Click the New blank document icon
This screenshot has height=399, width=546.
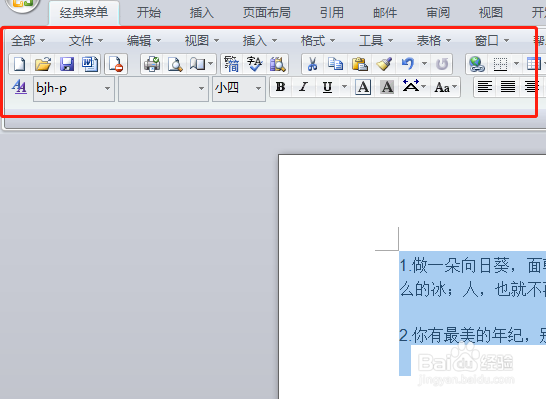(x=20, y=64)
